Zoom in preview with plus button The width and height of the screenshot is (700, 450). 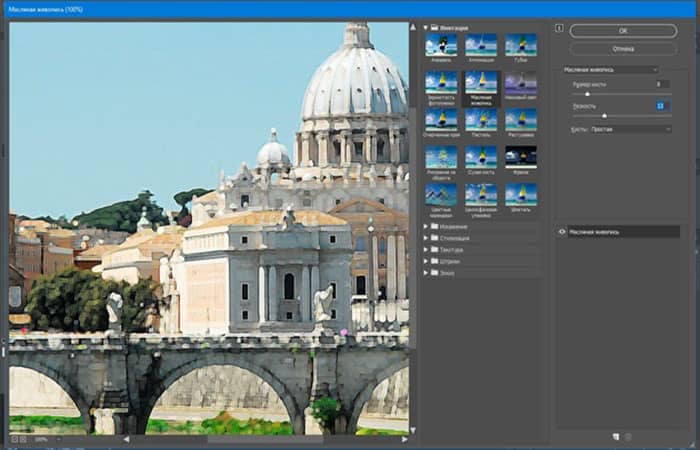pyautogui.click(x=23, y=439)
